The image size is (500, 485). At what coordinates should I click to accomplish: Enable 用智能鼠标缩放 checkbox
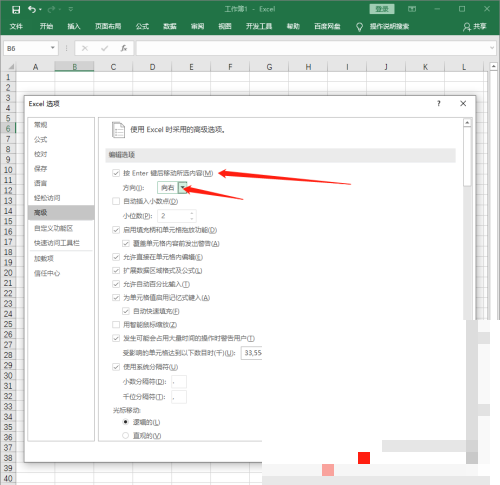116,325
